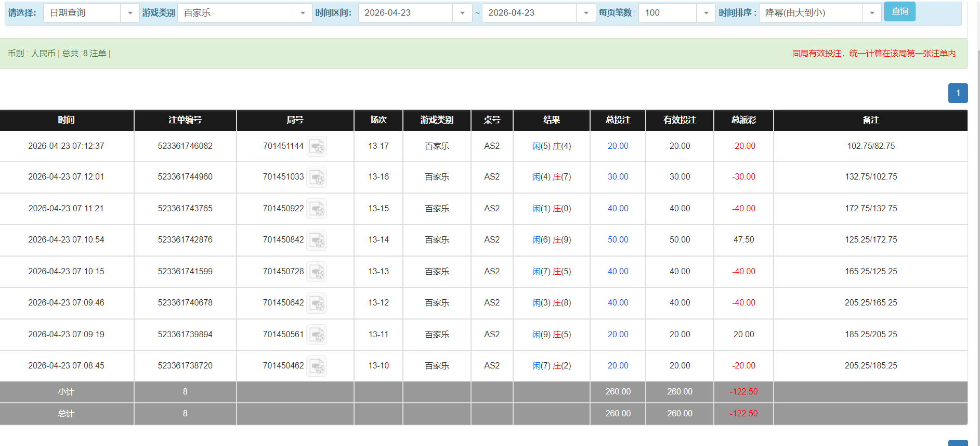Screen dimensions: 980x446
Task: Click replay icon beside round 701450922
Action: (x=317, y=209)
